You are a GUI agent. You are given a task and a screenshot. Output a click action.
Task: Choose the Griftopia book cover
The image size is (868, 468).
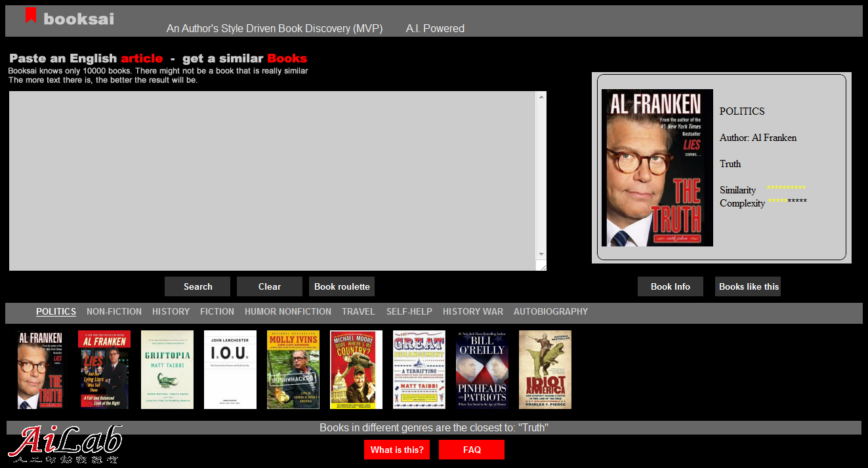point(167,370)
